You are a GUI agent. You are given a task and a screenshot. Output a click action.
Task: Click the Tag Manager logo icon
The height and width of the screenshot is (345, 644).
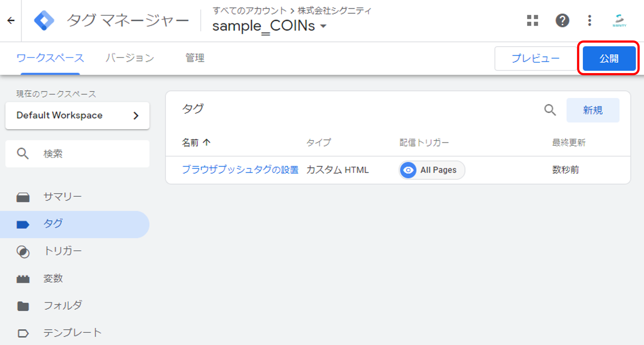[44, 20]
